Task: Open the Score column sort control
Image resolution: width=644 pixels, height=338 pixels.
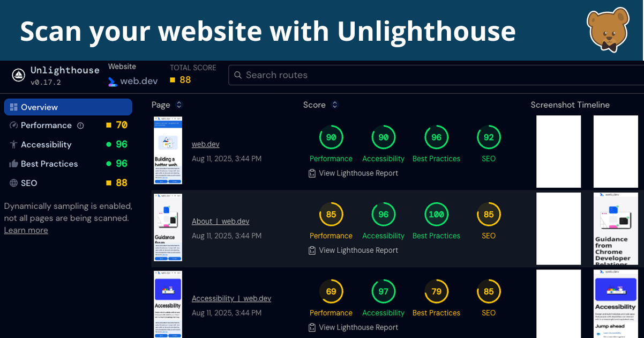Action: (334, 105)
